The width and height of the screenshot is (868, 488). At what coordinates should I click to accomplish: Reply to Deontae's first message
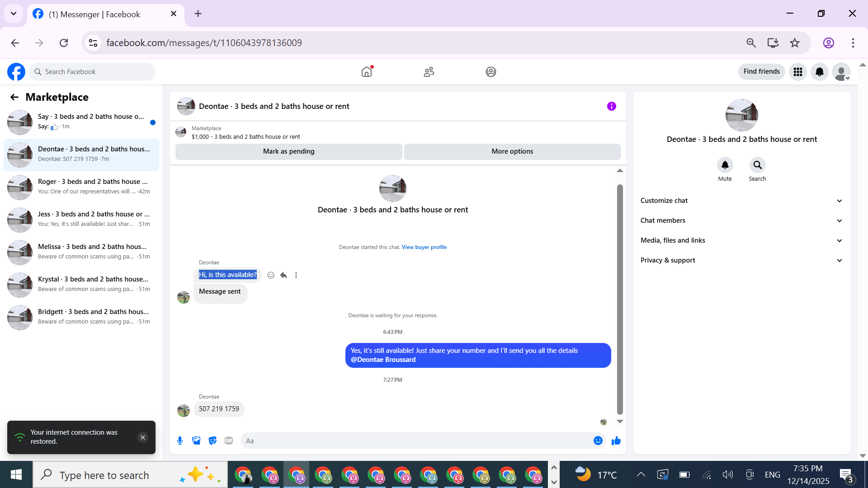[x=283, y=275]
